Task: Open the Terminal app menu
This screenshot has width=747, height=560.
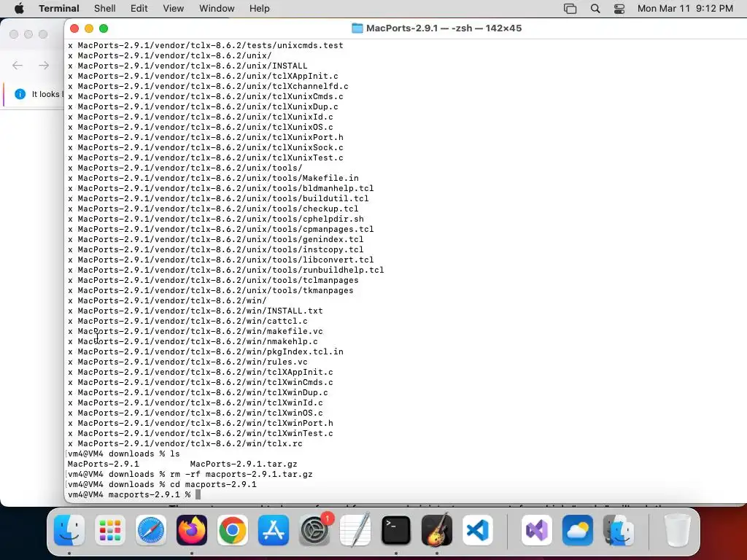Action: pos(59,9)
